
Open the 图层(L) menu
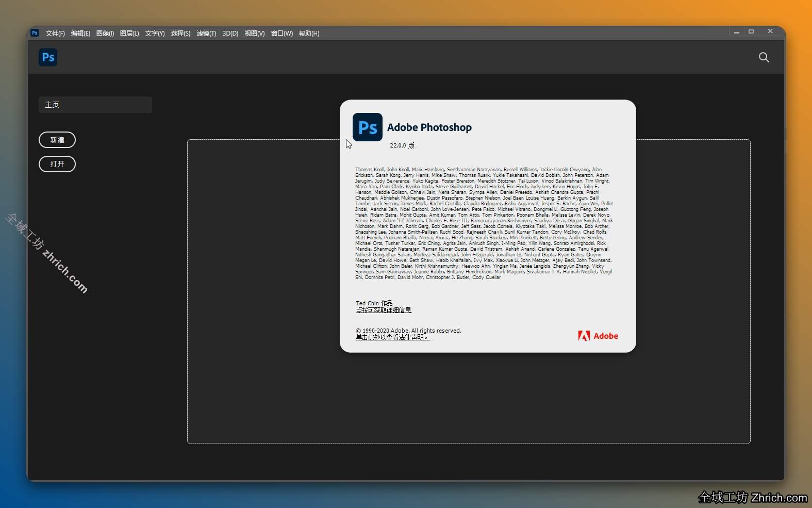(129, 34)
